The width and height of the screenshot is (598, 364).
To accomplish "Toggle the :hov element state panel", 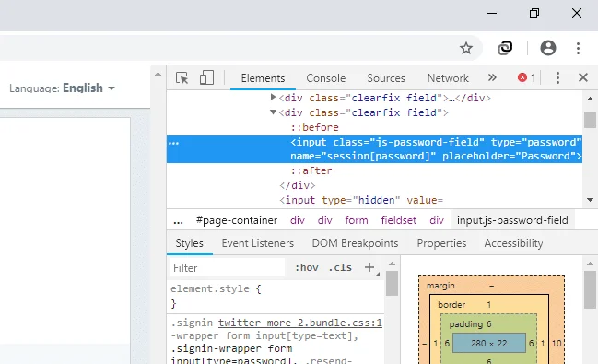I will click(x=307, y=268).
